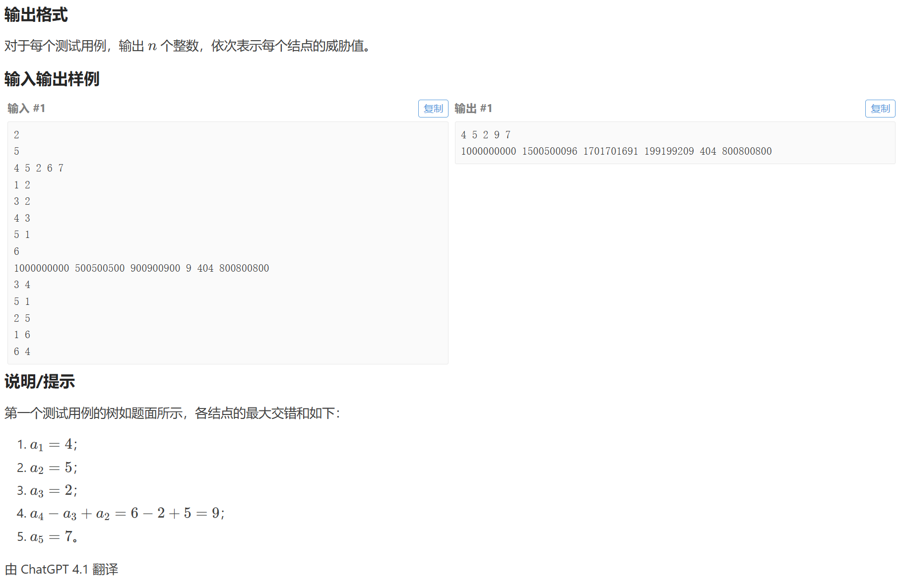
Task: Click the value 800800800 in the output
Action: tap(747, 151)
